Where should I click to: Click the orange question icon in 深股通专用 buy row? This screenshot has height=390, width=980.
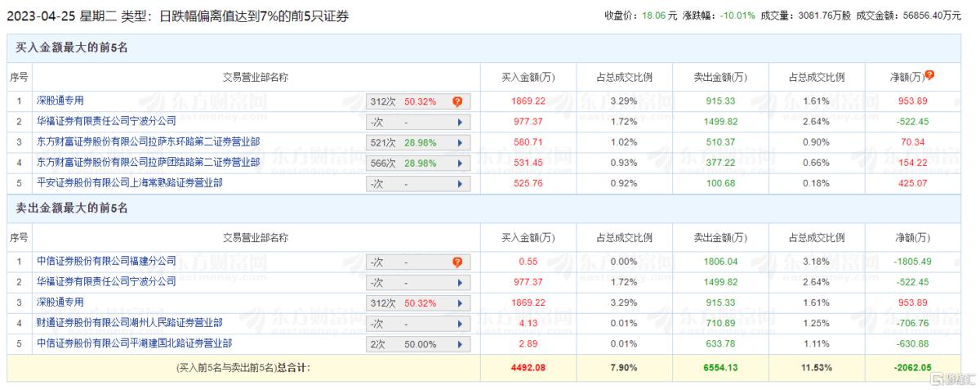(457, 101)
